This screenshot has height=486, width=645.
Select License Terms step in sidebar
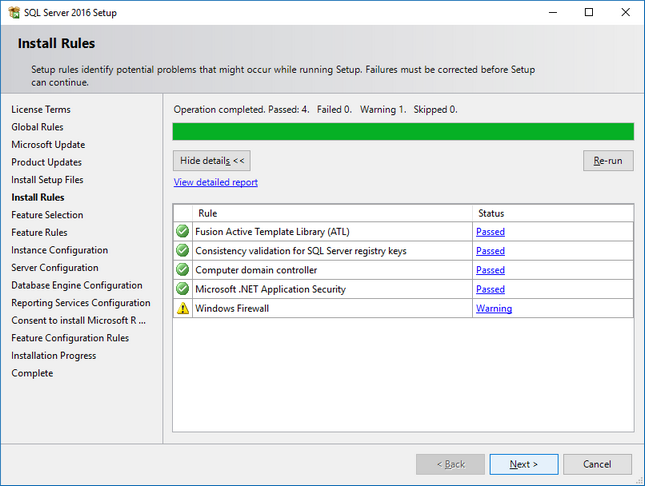pyautogui.click(x=41, y=109)
